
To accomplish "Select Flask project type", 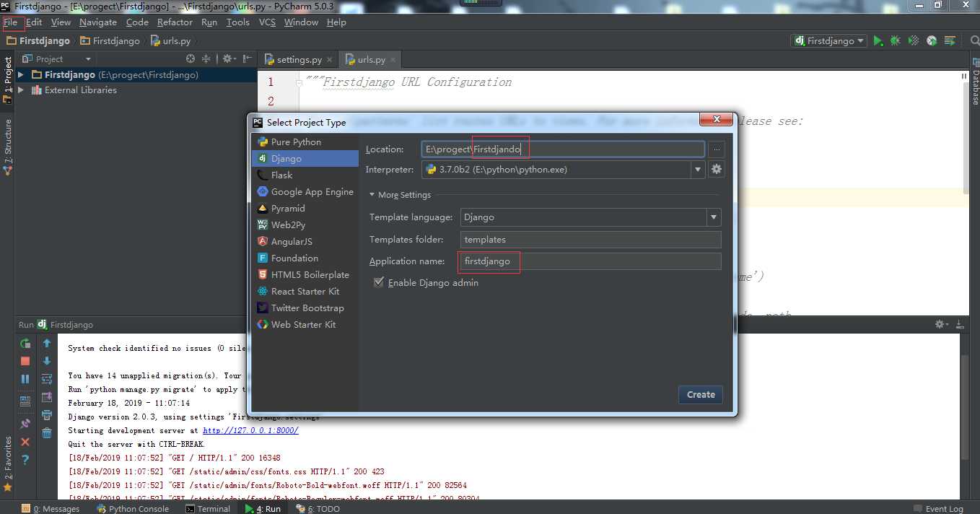I will [305, 175].
